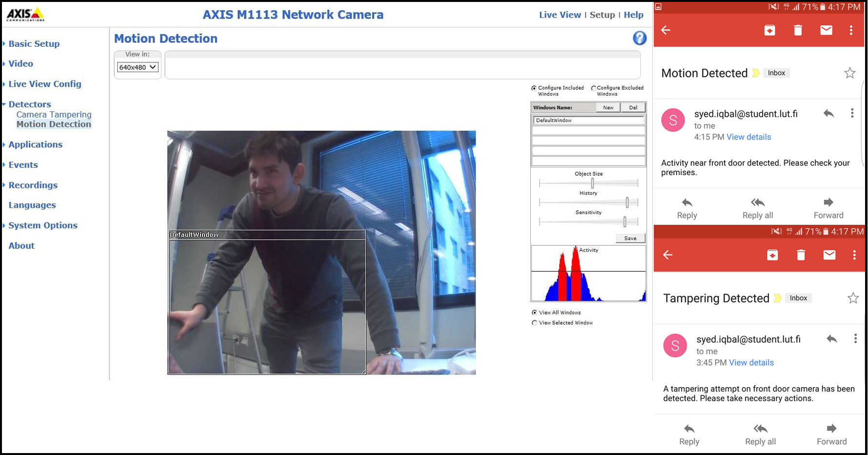
Task: Delete the Tampering Detected email
Action: pos(801,255)
